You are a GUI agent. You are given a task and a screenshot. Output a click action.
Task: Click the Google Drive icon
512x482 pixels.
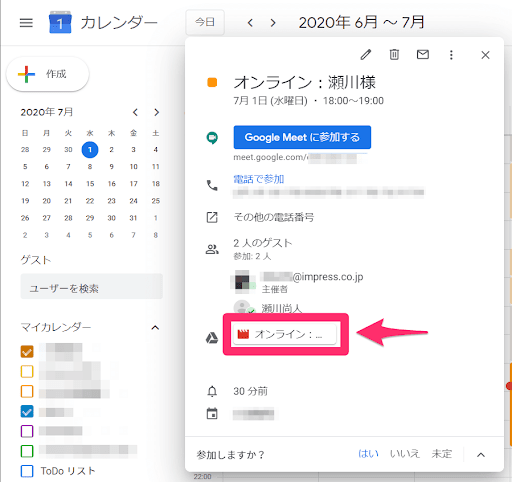coord(212,338)
